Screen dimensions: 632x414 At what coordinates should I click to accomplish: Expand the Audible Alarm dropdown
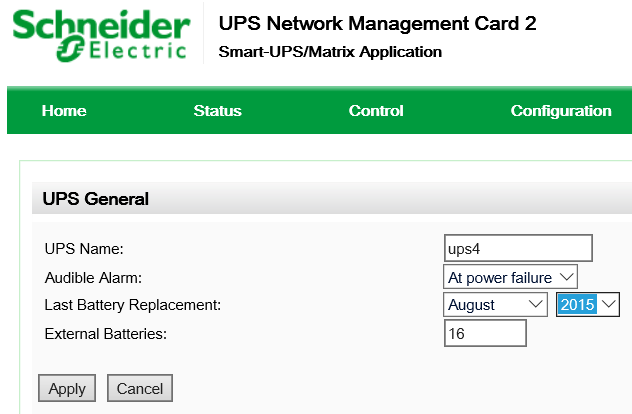511,277
